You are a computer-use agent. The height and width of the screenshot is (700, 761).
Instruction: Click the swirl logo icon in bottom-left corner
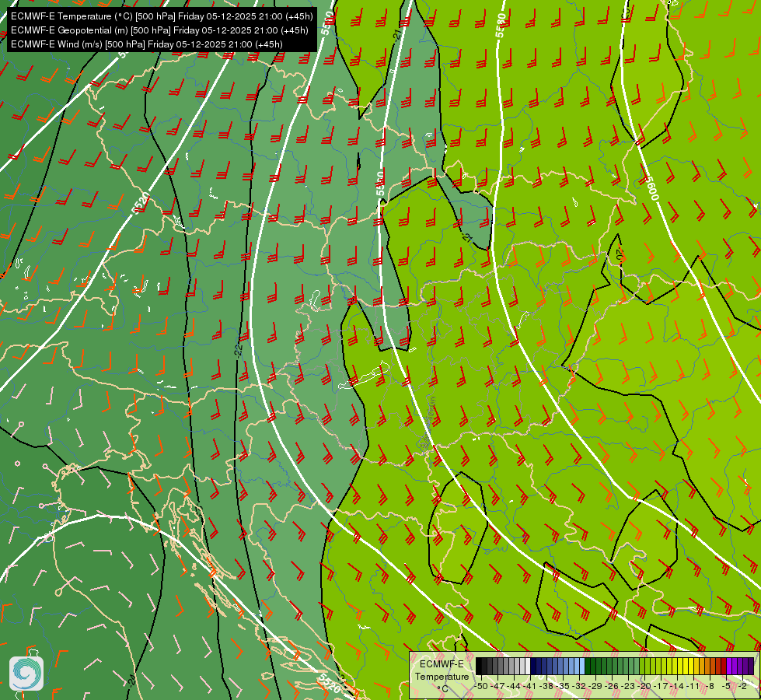(x=26, y=673)
